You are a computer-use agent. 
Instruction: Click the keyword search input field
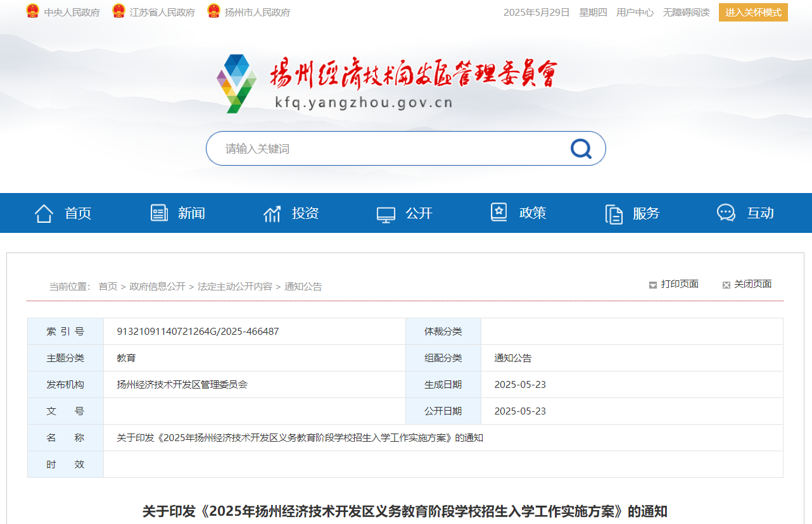pyautogui.click(x=380, y=148)
